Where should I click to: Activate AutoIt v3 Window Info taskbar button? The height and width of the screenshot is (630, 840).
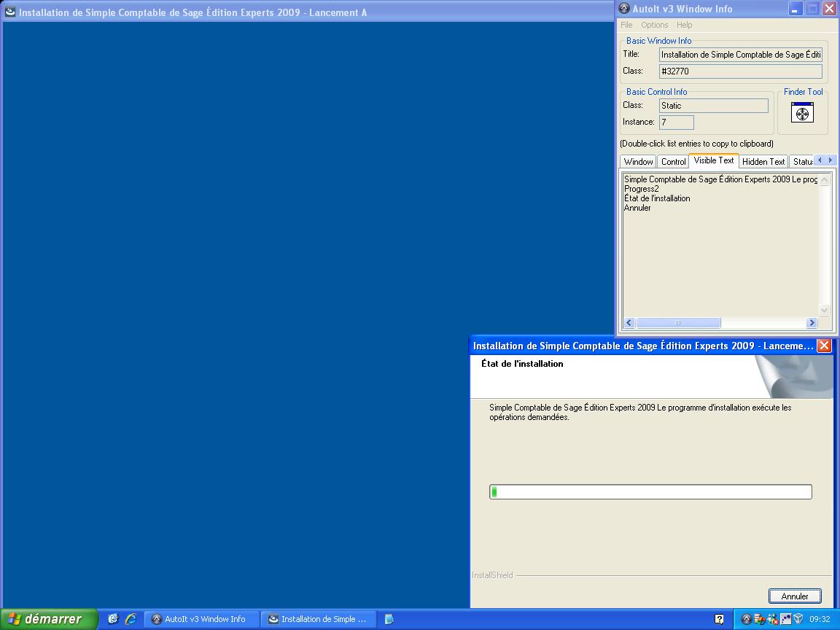[202, 619]
